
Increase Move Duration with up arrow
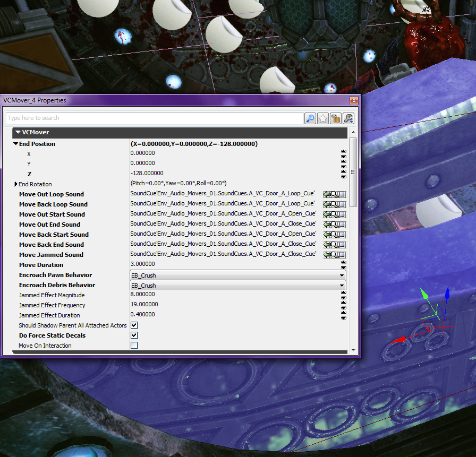(x=343, y=262)
